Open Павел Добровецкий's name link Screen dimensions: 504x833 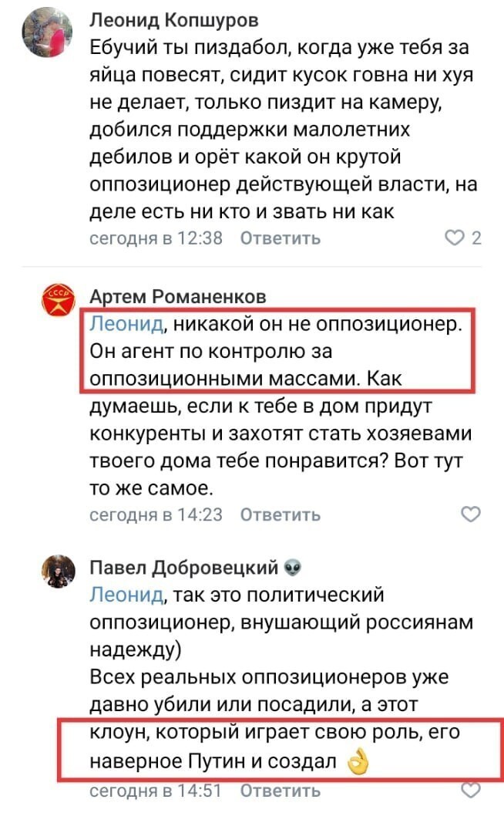pos(183,568)
